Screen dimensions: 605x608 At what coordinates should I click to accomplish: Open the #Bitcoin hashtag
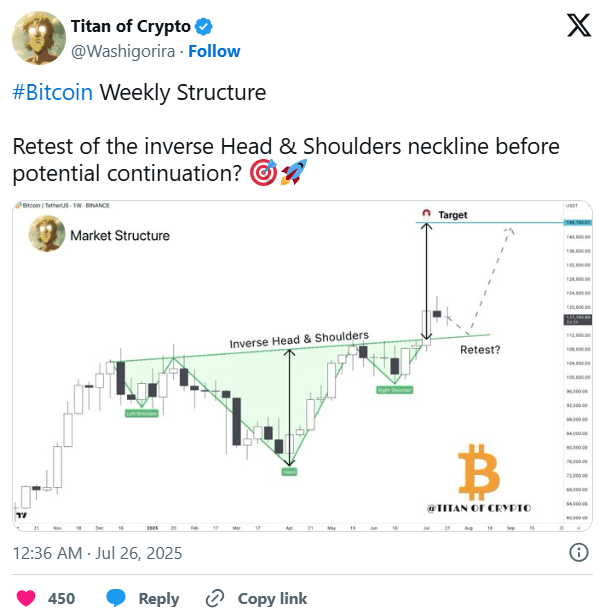pos(52,93)
